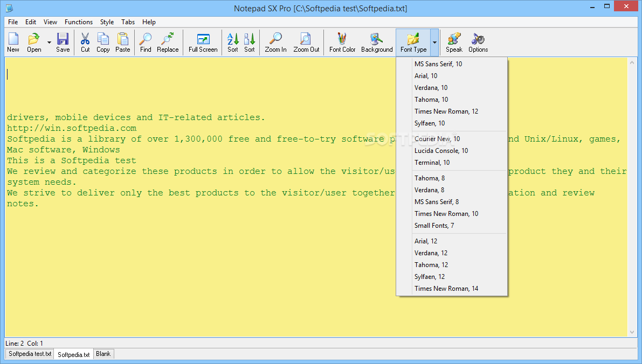Viewport: 642px width, 364px height.
Task: Switch to Softpedia test.txt tab
Action: coord(30,354)
